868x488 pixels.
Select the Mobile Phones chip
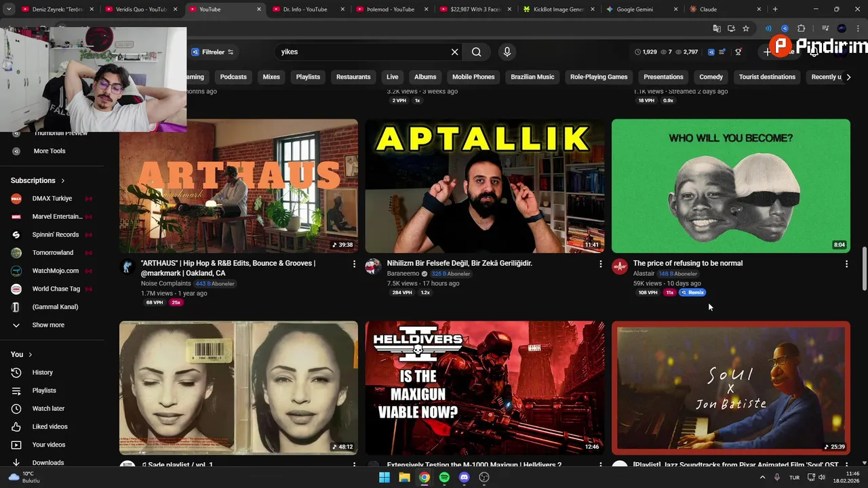[473, 77]
